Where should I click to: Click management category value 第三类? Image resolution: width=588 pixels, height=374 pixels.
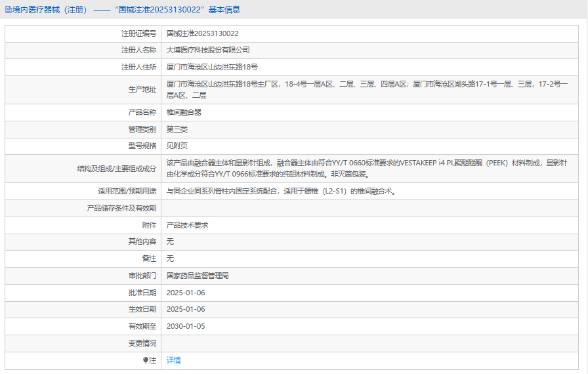[x=177, y=129]
